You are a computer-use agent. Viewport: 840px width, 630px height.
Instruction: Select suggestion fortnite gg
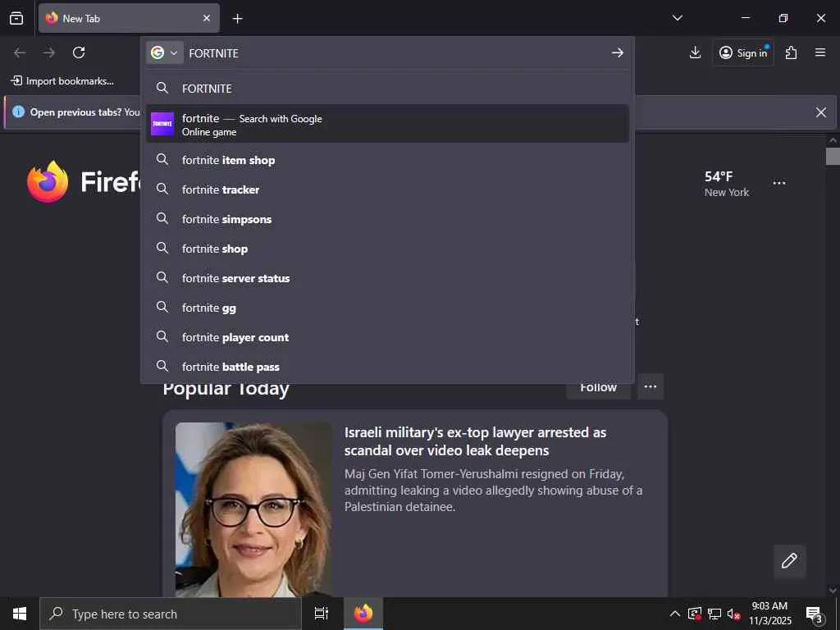click(387, 307)
